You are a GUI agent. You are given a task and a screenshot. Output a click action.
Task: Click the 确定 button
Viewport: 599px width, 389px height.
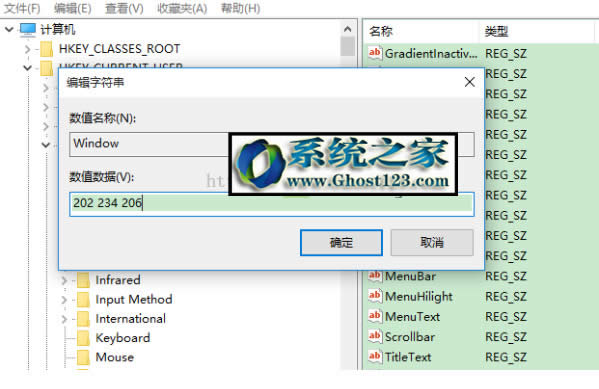coord(341,242)
